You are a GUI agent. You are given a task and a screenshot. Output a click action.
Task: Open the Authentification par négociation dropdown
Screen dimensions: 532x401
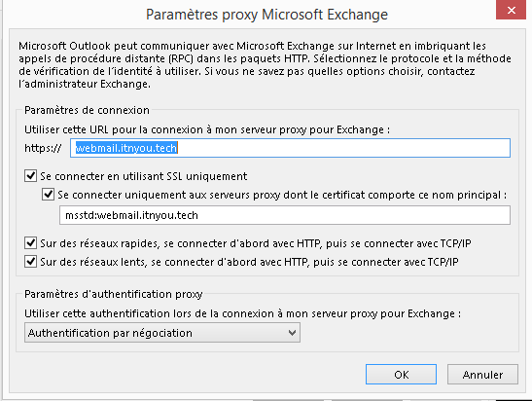(162, 333)
